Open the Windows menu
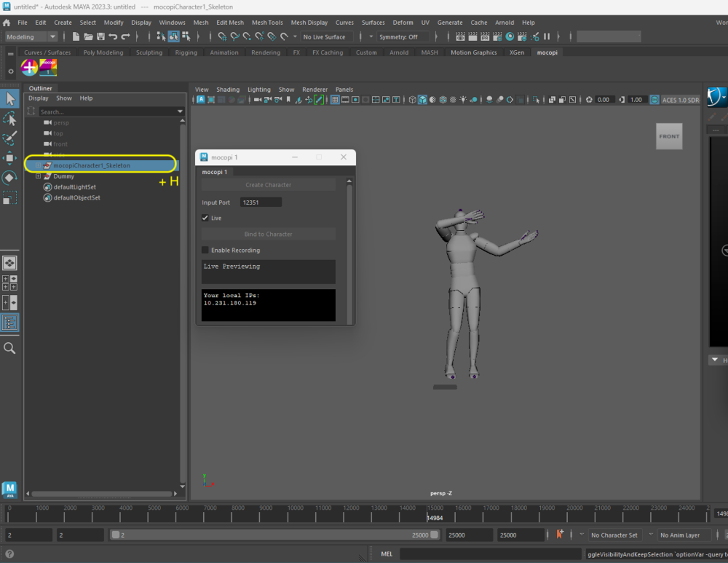The width and height of the screenshot is (728, 563). point(172,23)
